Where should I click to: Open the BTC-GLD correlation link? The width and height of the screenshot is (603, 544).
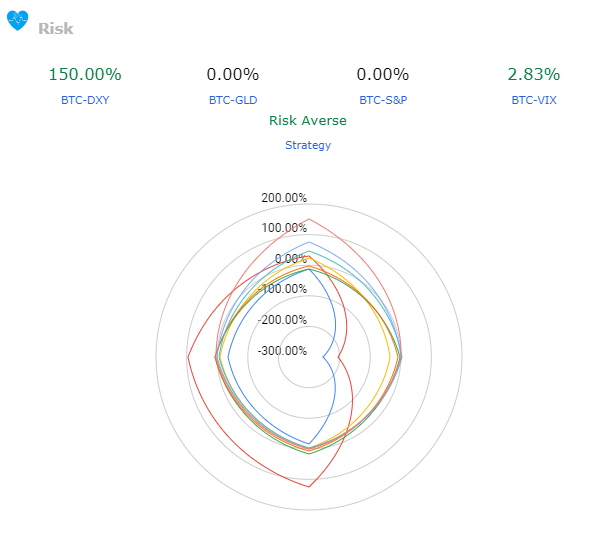(233, 100)
